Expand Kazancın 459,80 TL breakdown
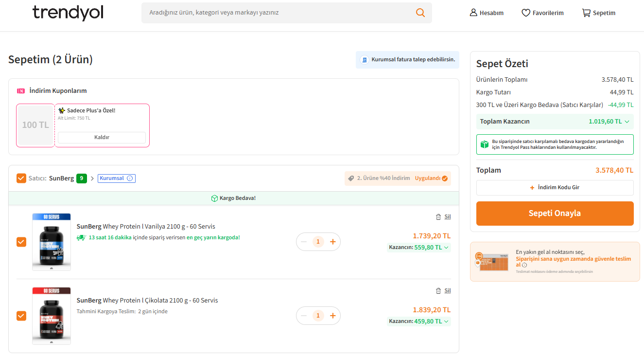Screen dimensions: 644x357 [446, 321]
